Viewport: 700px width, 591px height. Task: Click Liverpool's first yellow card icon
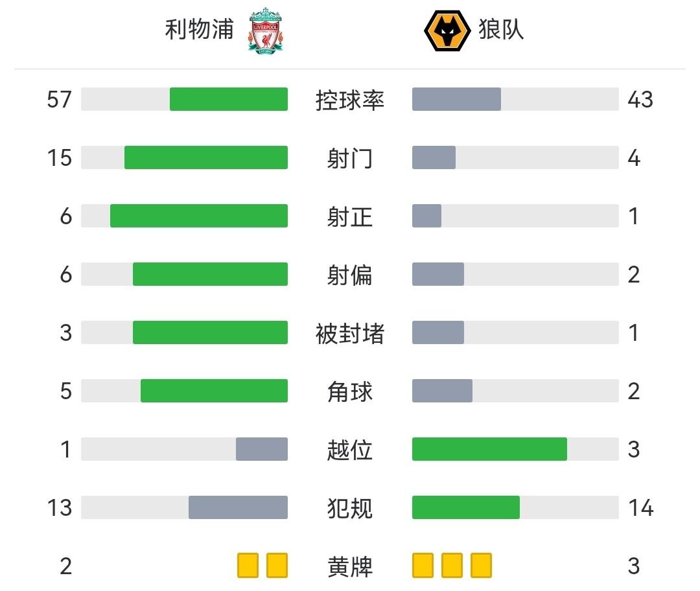pyautogui.click(x=248, y=565)
